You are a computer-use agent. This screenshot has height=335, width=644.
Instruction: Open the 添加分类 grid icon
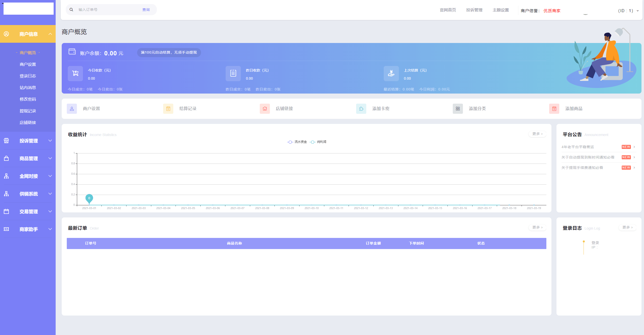458,109
